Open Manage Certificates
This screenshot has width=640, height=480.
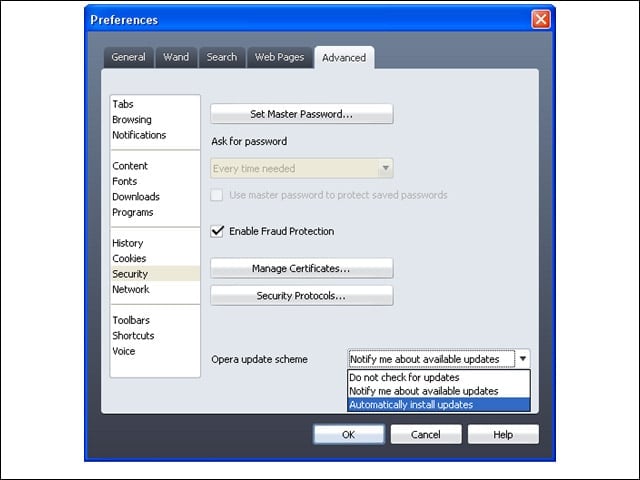coord(302,268)
